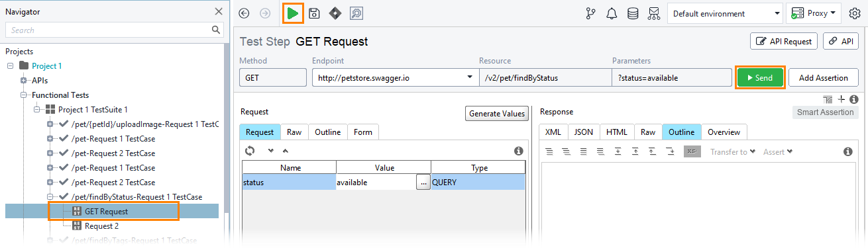The image size is (868, 248).
Task: Select GET Request in the tree
Action: coord(107,212)
